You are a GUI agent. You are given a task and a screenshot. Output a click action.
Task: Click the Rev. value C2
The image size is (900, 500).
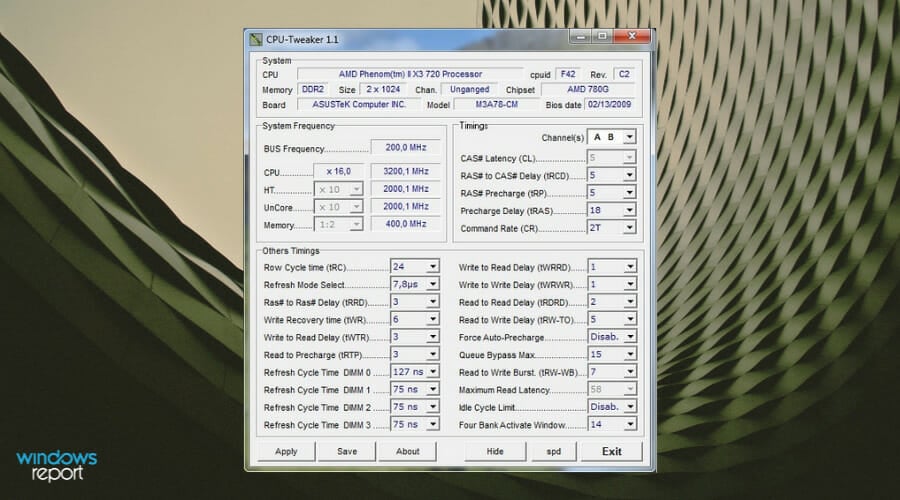coord(624,74)
